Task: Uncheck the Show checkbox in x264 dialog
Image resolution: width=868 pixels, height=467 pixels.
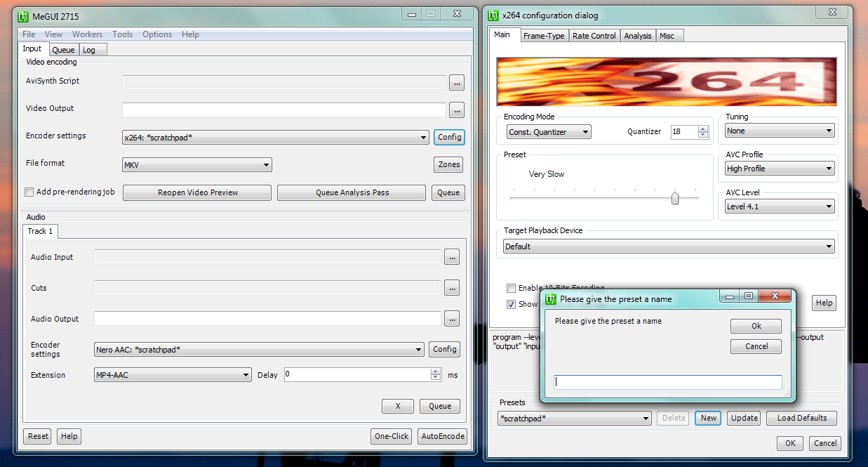Action: click(512, 304)
